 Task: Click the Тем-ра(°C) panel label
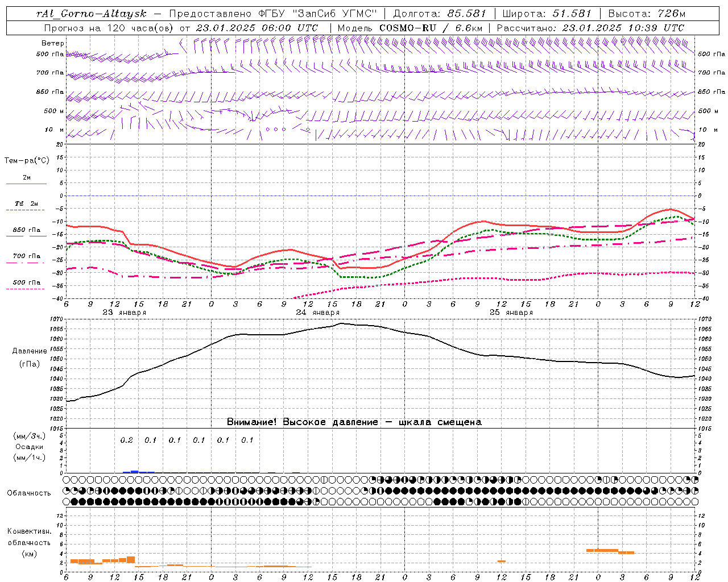(x=27, y=161)
